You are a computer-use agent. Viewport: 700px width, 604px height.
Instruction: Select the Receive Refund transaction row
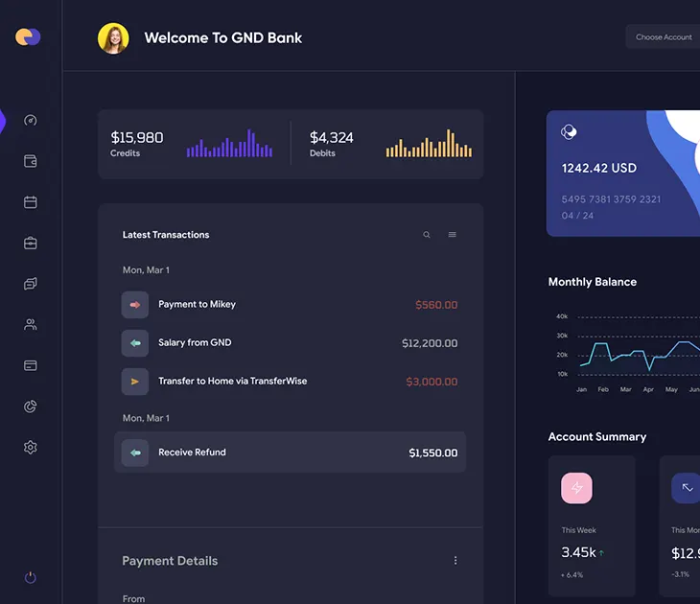(291, 453)
